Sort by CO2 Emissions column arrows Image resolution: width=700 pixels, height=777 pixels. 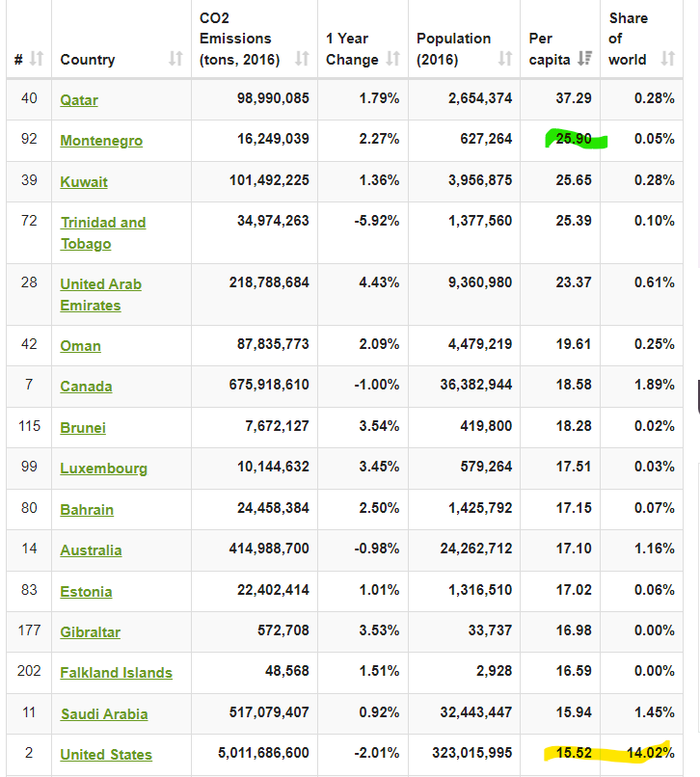pyautogui.click(x=302, y=59)
